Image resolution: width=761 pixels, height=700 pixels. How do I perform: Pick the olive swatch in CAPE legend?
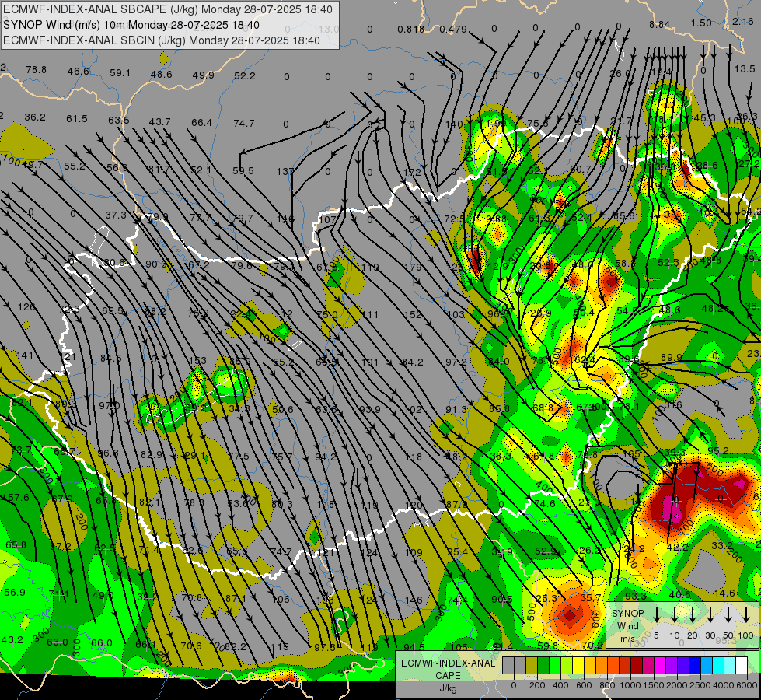point(532,665)
